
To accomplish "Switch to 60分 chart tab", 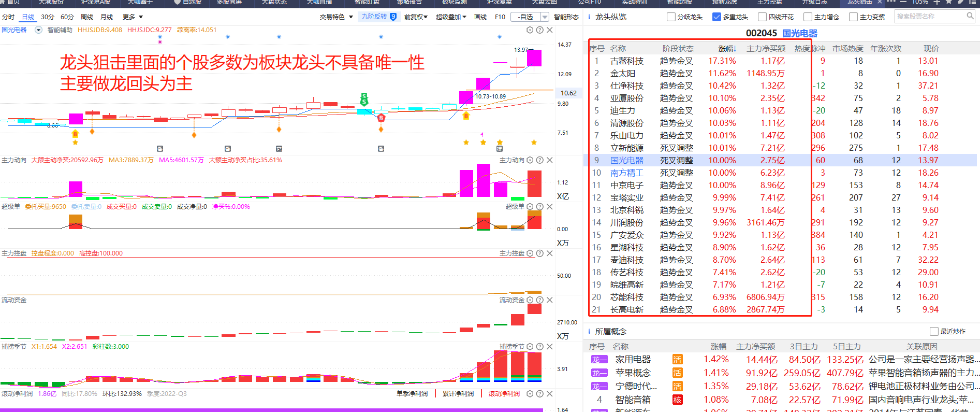I will point(67,17).
